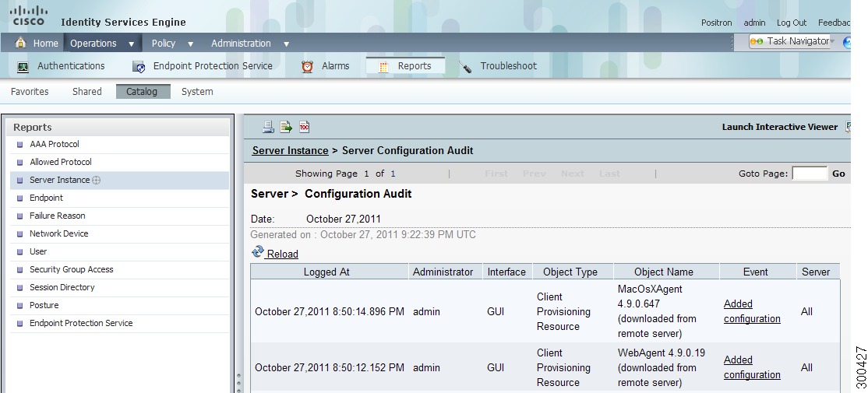868x393 pixels.
Task: Click the Feedback link
Action: (x=834, y=23)
